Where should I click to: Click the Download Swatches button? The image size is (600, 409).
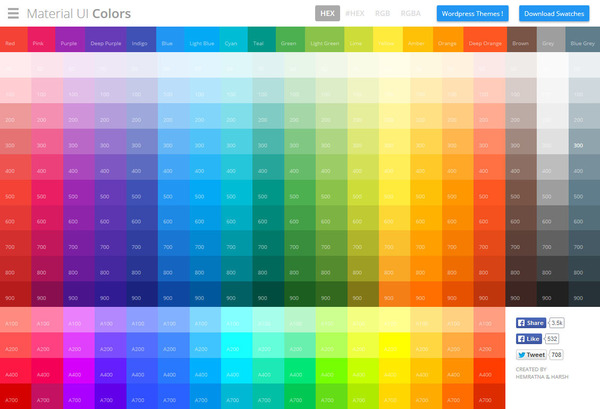coord(554,13)
